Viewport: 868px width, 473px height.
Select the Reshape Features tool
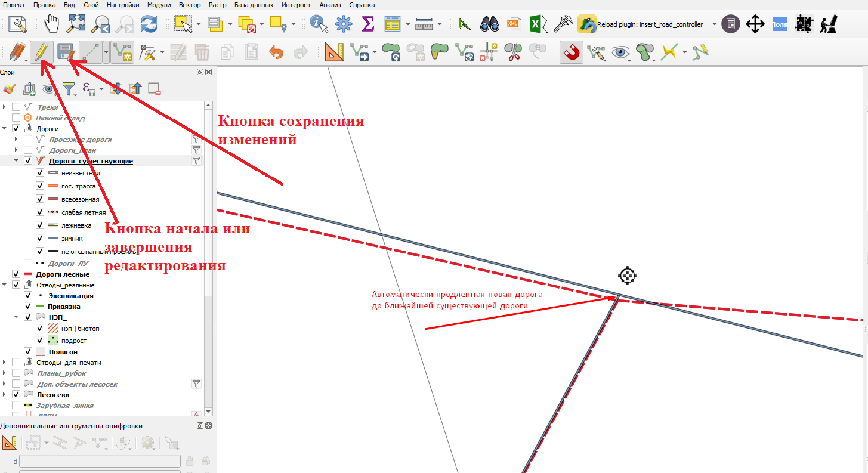click(x=439, y=52)
